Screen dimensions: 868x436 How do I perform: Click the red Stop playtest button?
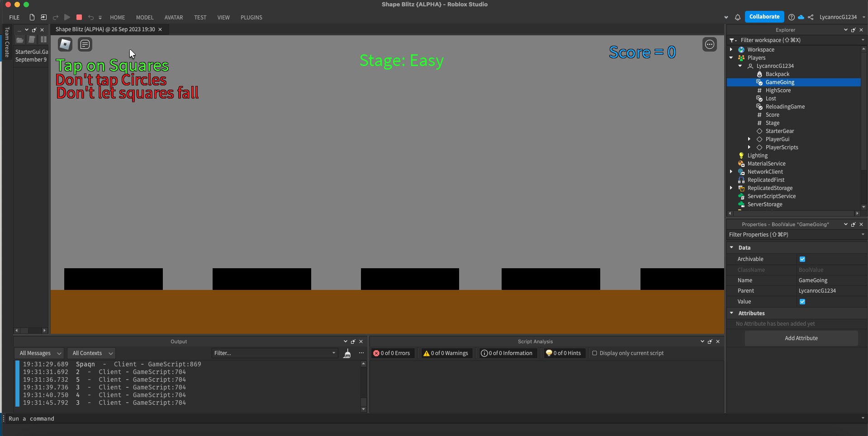[x=79, y=17]
